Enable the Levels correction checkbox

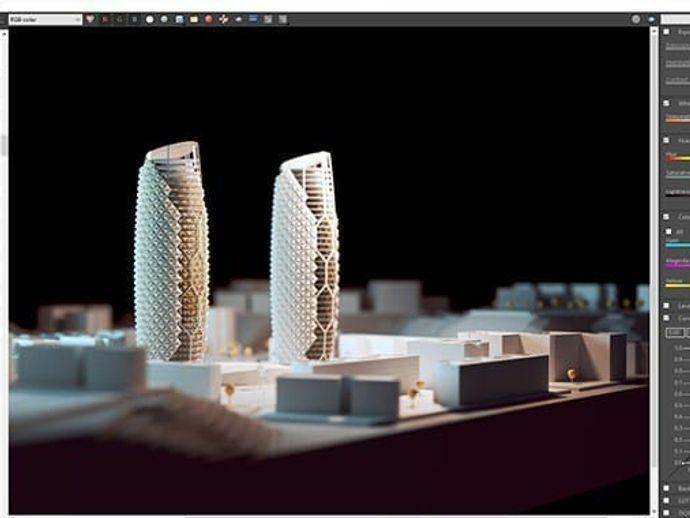(667, 305)
